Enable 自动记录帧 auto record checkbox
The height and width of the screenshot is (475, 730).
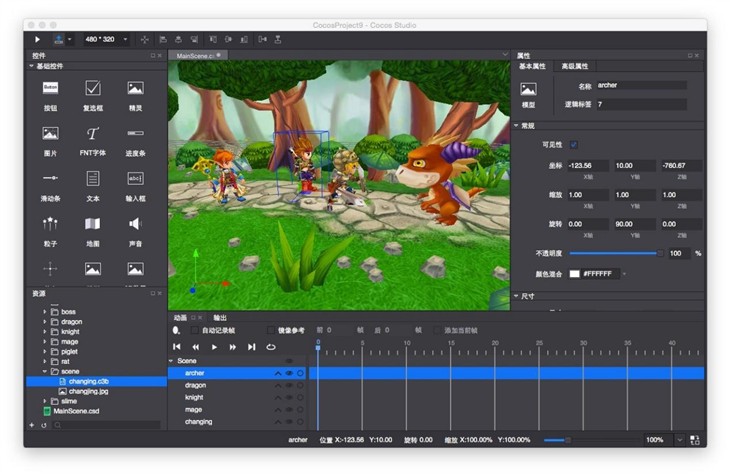pyautogui.click(x=194, y=330)
